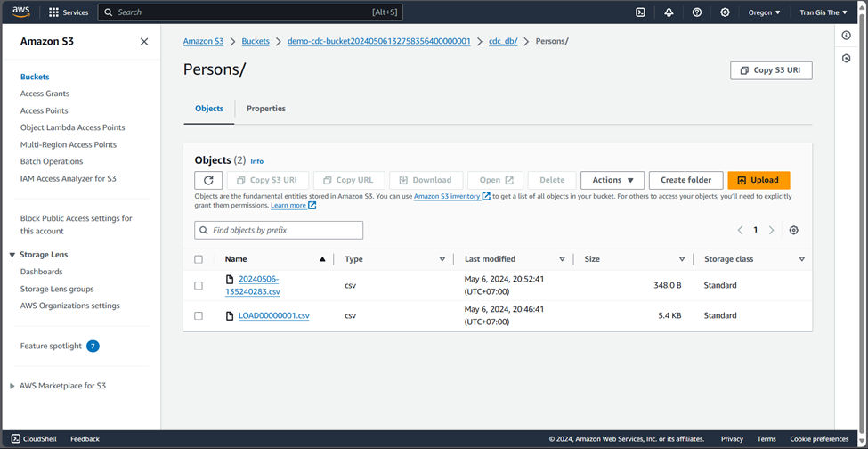Open the cdc_db/ breadcrumb link
Viewport: 868px width, 449px height.
(x=503, y=42)
